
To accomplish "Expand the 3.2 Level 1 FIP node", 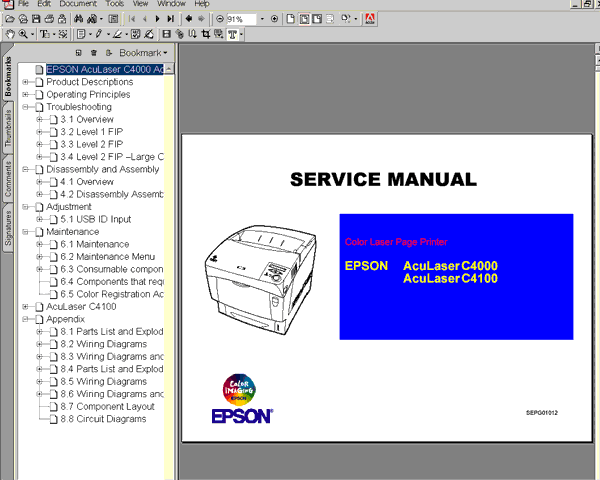I will pos(39,132).
